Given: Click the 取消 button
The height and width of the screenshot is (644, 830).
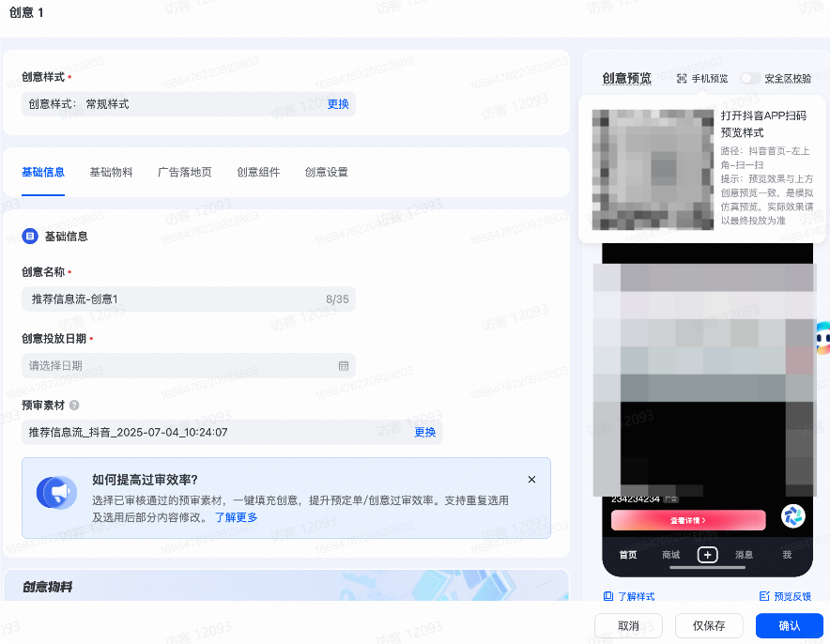Looking at the screenshot, I should (628, 626).
